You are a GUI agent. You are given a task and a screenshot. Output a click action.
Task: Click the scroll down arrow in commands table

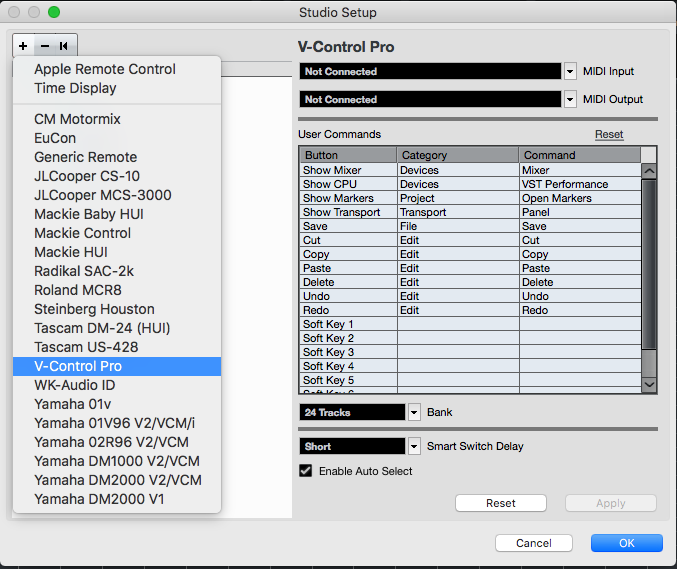[x=649, y=384]
